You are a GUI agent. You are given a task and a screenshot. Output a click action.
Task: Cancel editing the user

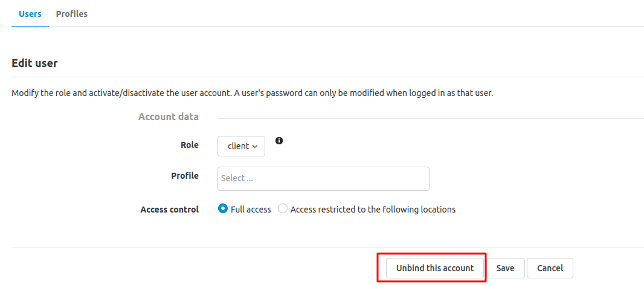550,268
